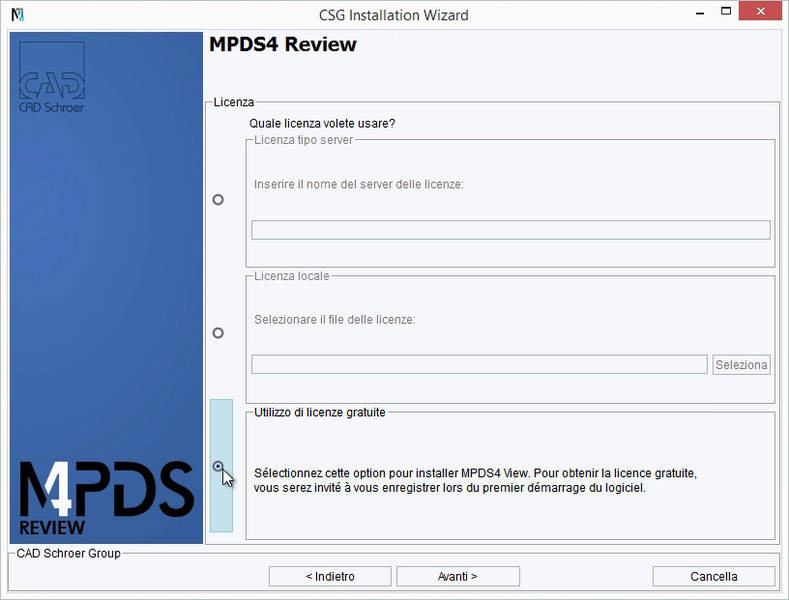This screenshot has width=789, height=600.
Task: Click the 'Licenza locale' group label
Action: point(291,276)
